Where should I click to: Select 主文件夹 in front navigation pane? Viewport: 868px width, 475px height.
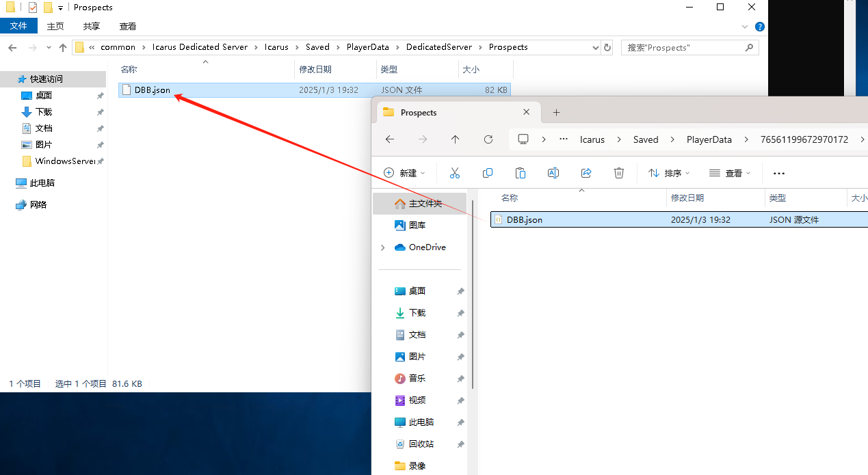[419, 204]
